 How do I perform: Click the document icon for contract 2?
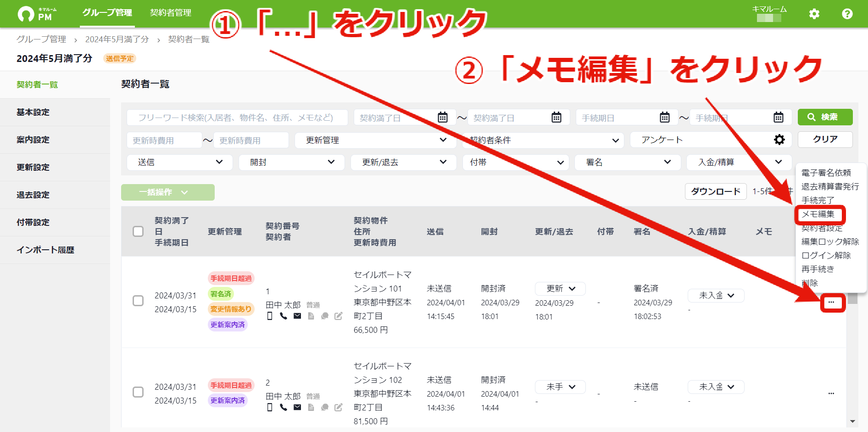(x=311, y=407)
